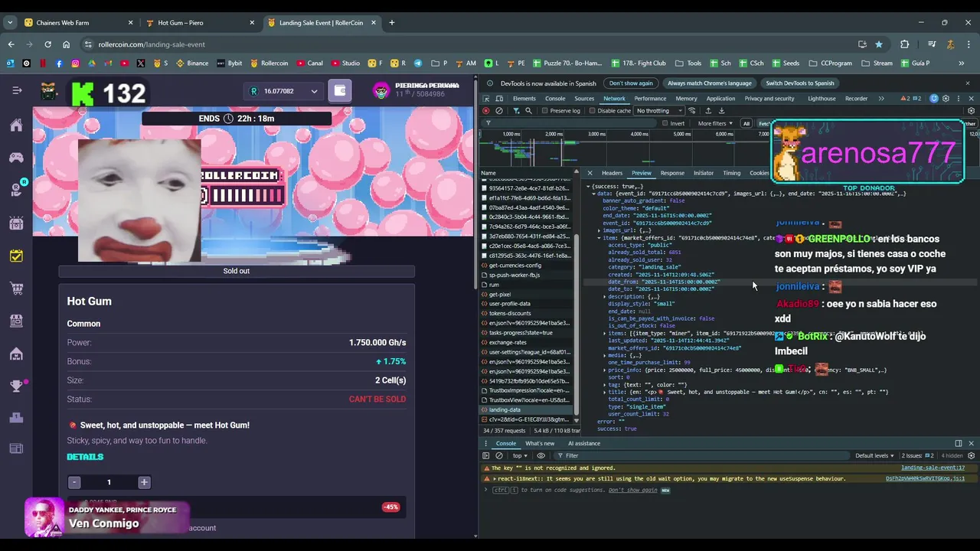Open the DevTools kebab menu
The width and height of the screenshot is (980, 551).
(x=958, y=99)
